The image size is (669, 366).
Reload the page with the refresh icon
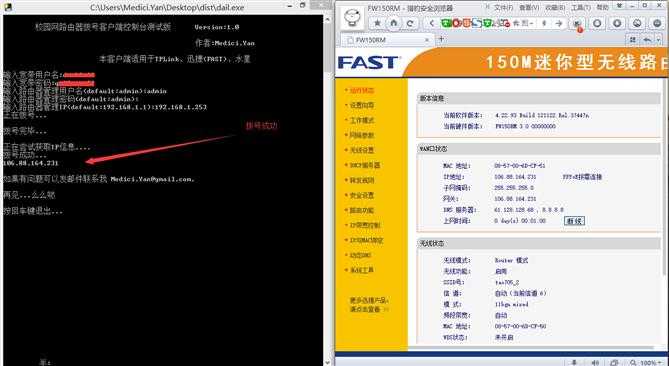tap(410, 23)
